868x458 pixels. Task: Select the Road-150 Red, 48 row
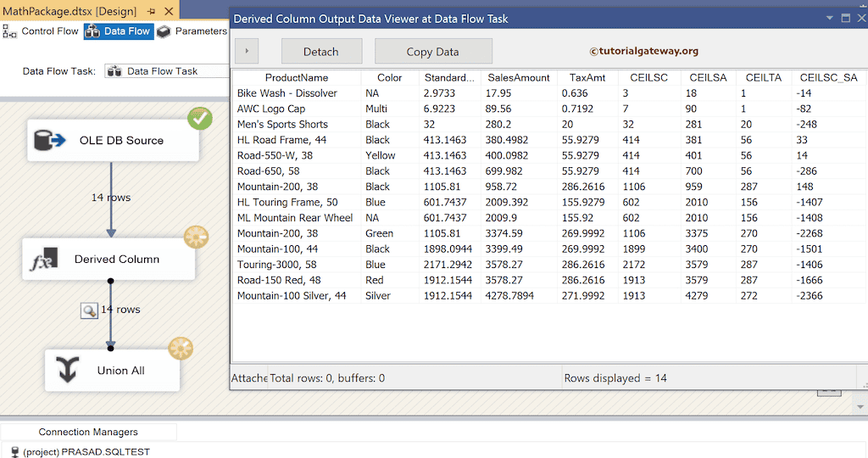click(549, 280)
